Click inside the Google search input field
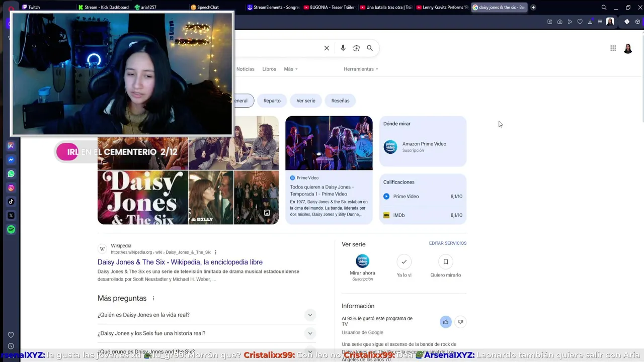This screenshot has height=362, width=644. click(x=278, y=48)
